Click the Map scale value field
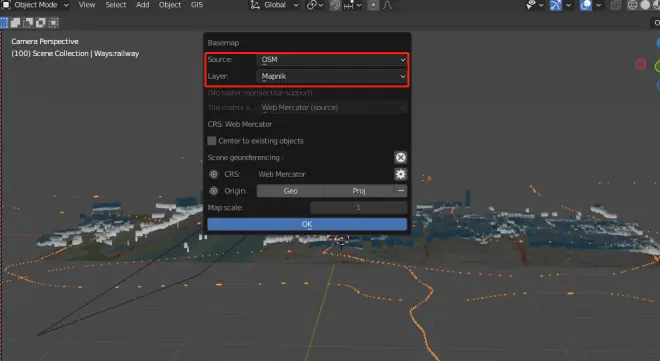Viewport: 660px width, 361px height. 358,207
